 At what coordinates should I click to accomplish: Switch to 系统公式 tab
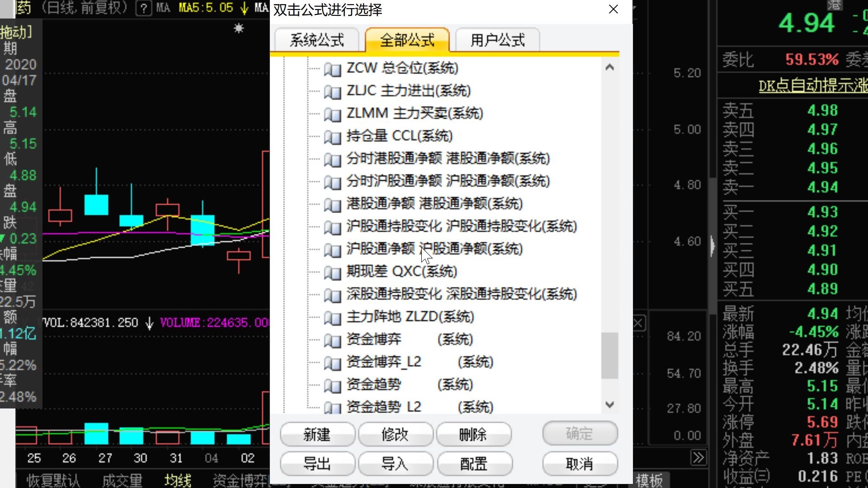pos(316,40)
